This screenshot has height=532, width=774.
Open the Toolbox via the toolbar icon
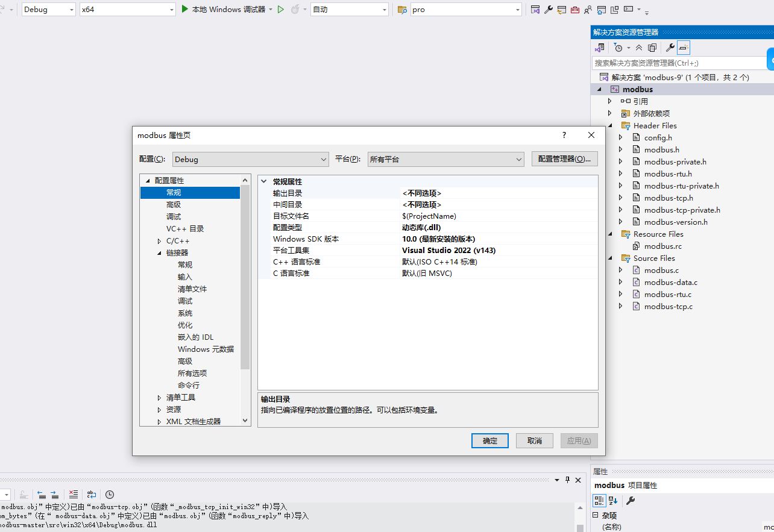tap(574, 9)
